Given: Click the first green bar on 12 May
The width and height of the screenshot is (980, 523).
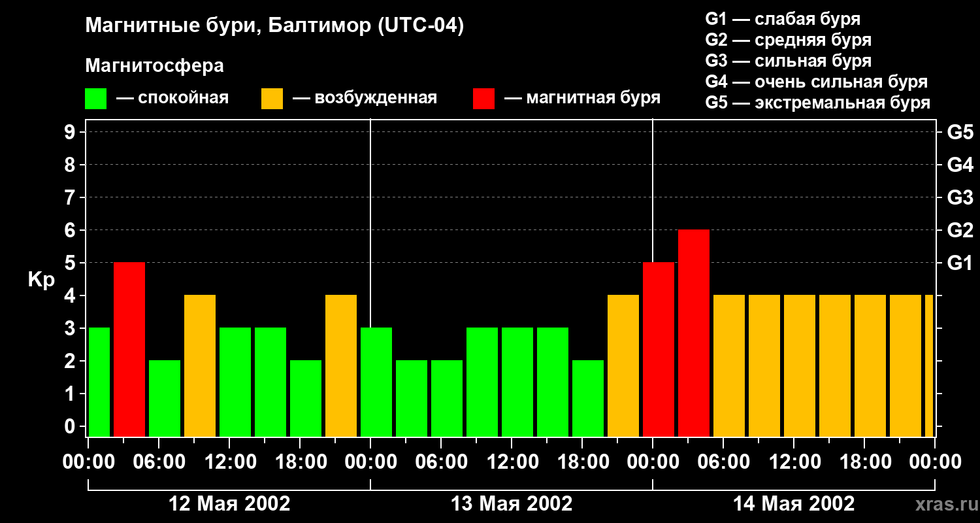Looking at the screenshot, I should click(99, 382).
